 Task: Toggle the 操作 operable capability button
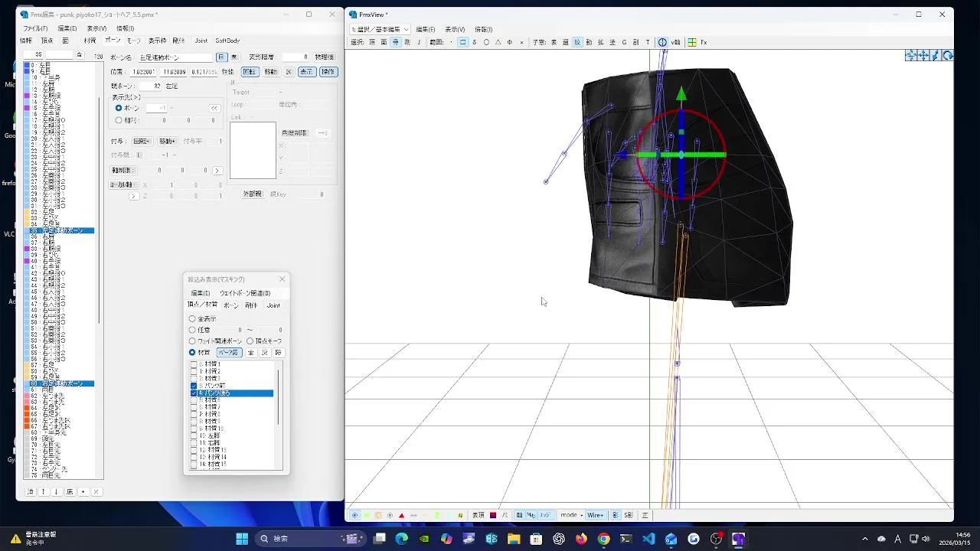point(328,72)
